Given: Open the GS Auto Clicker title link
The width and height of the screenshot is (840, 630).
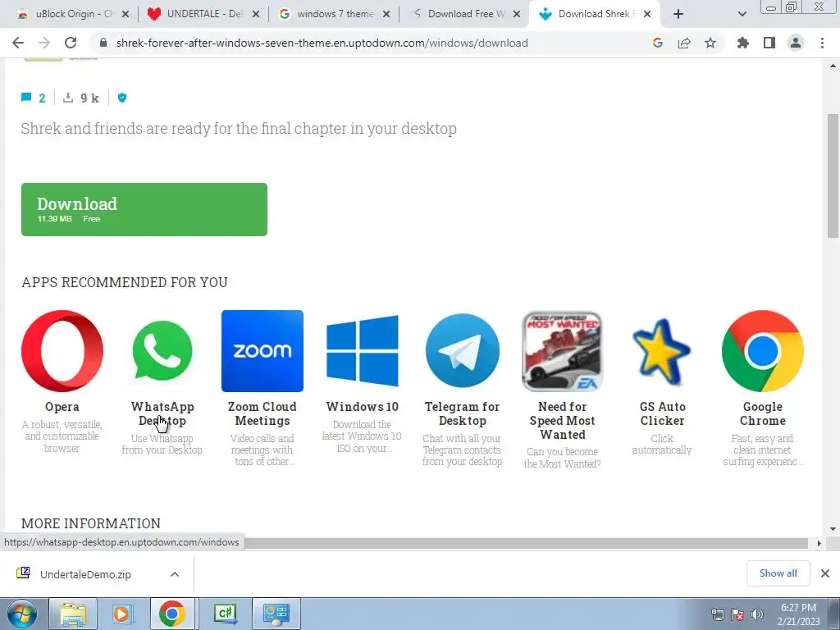Looking at the screenshot, I should pos(662,413).
